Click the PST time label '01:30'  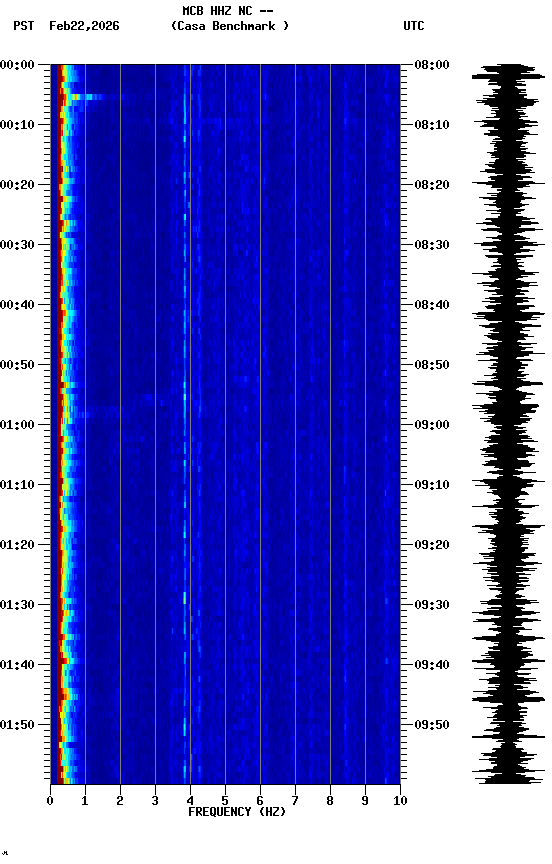click(x=17, y=606)
